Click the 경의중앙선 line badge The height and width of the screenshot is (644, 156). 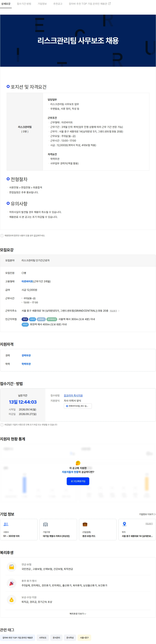click(52, 319)
